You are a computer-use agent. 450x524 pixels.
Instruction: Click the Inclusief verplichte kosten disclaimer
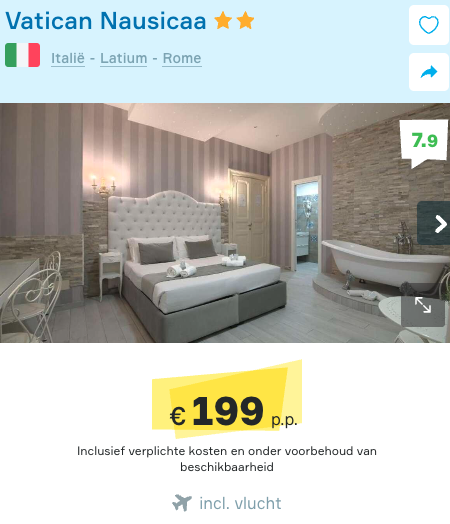(227, 458)
